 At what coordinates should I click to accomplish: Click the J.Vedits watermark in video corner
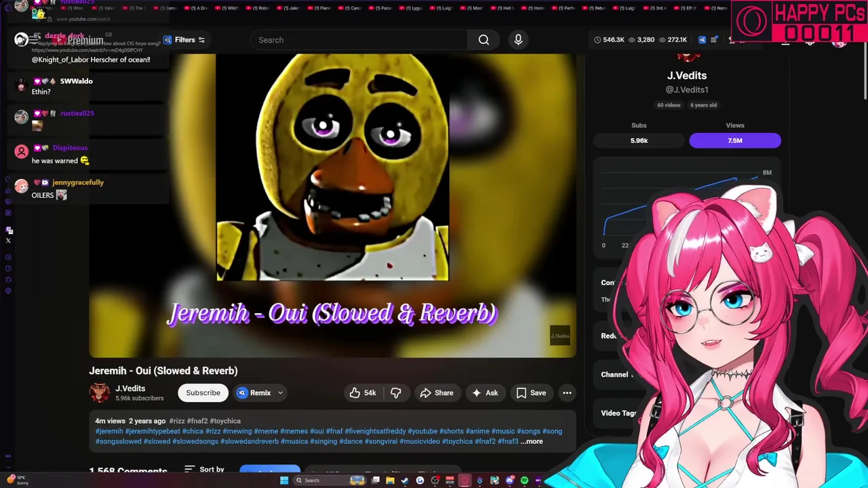(x=560, y=336)
